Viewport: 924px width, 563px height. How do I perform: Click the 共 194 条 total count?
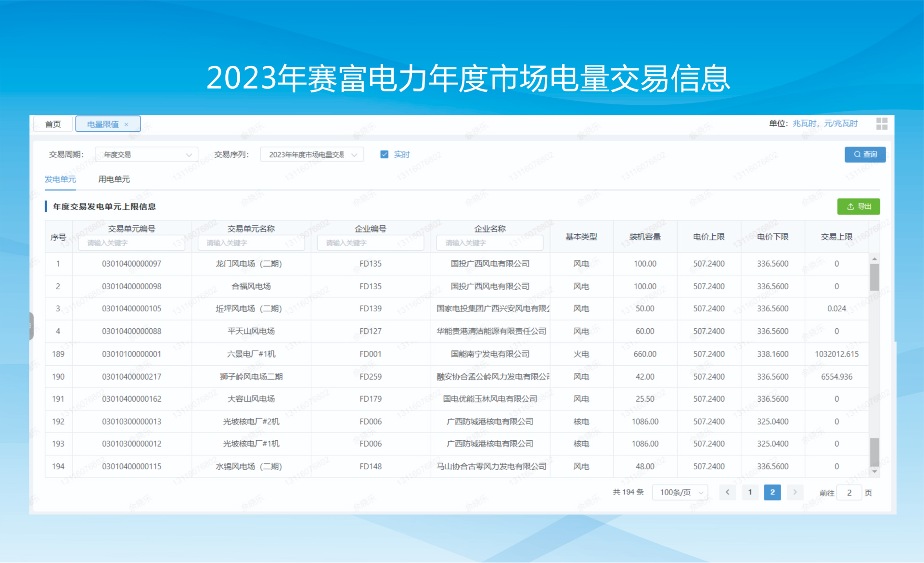pos(628,492)
